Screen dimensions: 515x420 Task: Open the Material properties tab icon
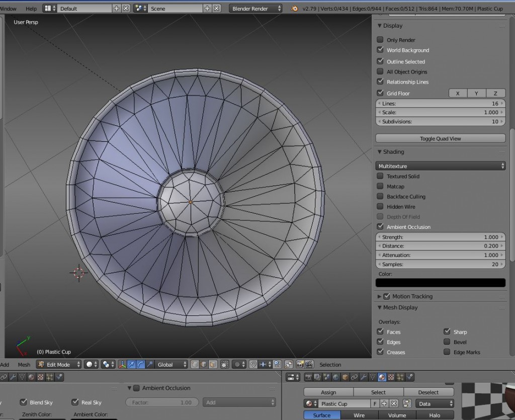(382, 377)
